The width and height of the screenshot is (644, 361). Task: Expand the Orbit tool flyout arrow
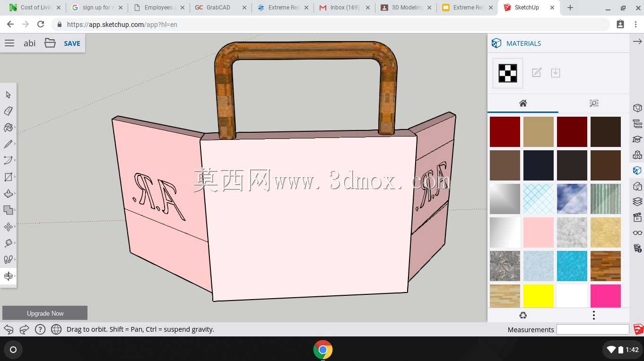[15, 276]
